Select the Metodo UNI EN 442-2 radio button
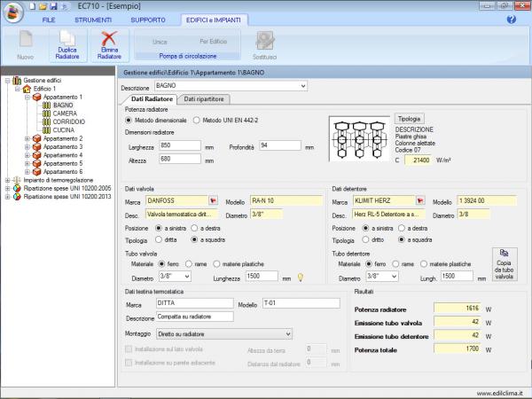Viewport: 532px width, 399px height. click(197, 120)
